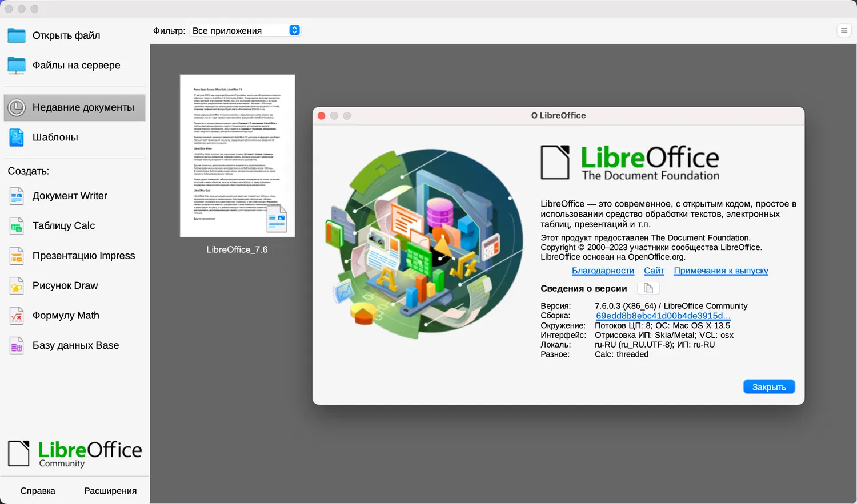857x504 pixels.
Task: Open the Filter application dropdown
Action: (245, 30)
